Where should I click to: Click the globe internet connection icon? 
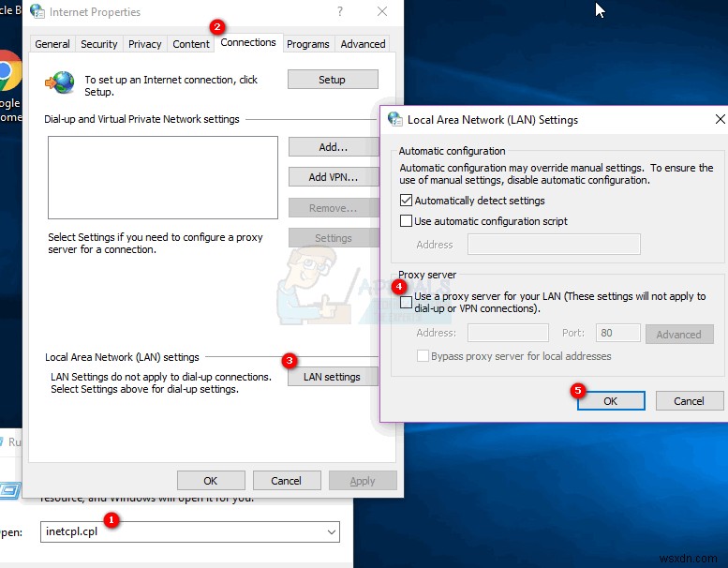(60, 82)
